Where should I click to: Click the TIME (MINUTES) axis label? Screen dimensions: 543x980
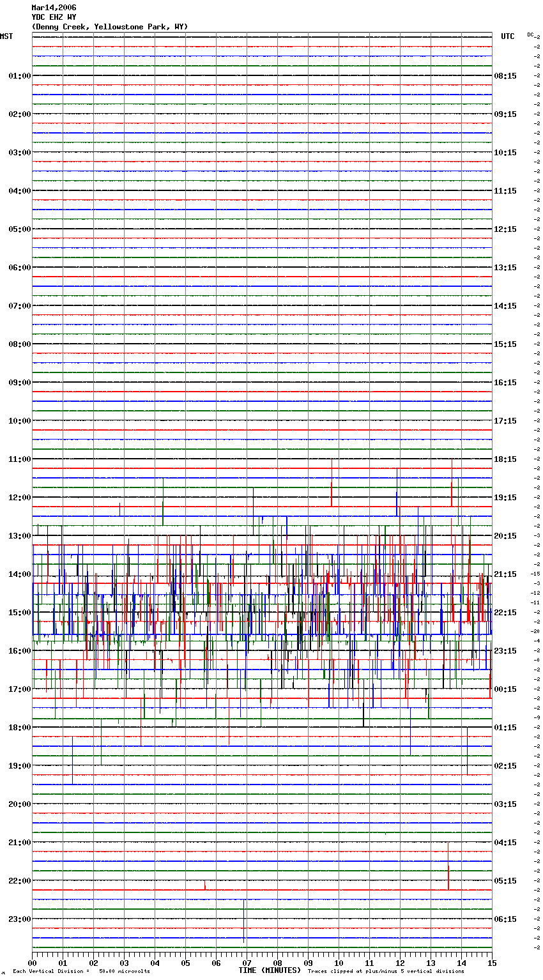point(270,970)
